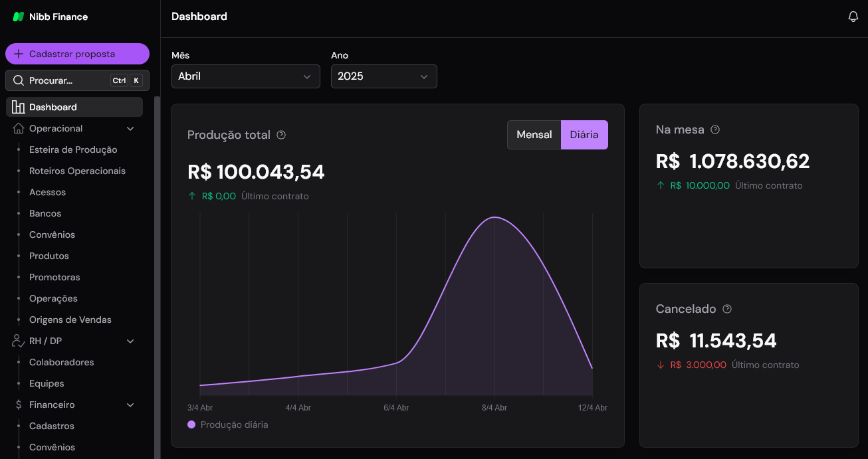Viewport: 868px width, 459px height.
Task: Select Bancos in the sidebar
Action: 45,213
